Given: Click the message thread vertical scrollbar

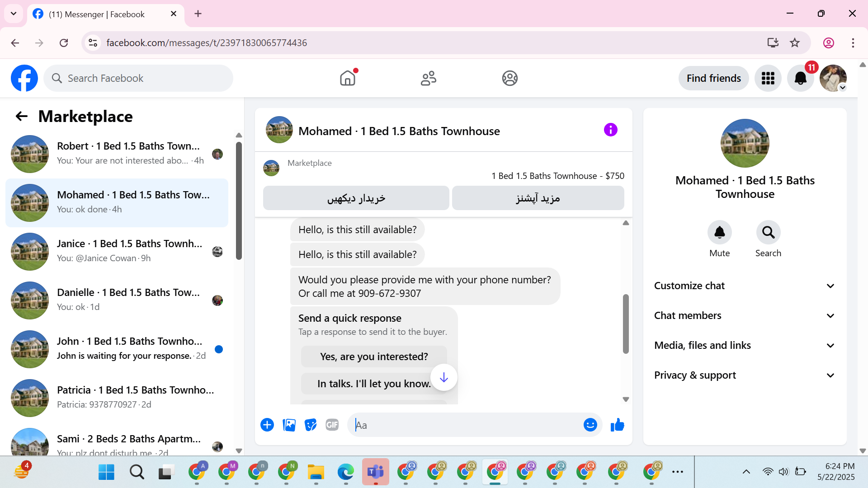Looking at the screenshot, I should [x=626, y=324].
